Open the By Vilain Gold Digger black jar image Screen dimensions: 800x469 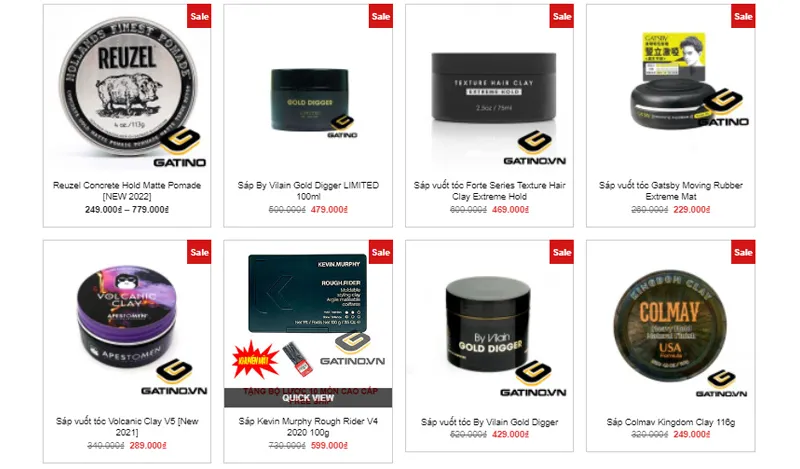[x=489, y=325]
